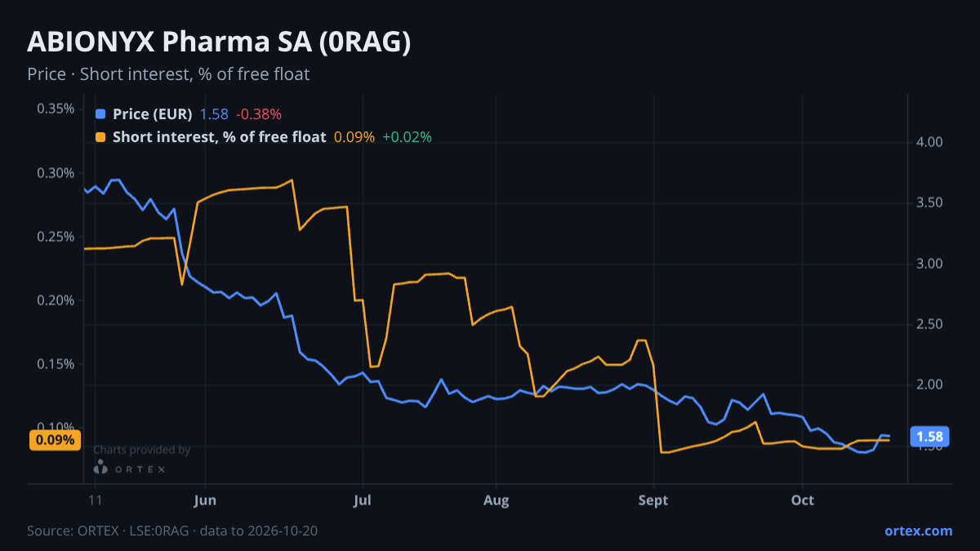Click the 11 date label on x-axis
Image resolution: width=980 pixels, height=551 pixels.
(x=96, y=500)
